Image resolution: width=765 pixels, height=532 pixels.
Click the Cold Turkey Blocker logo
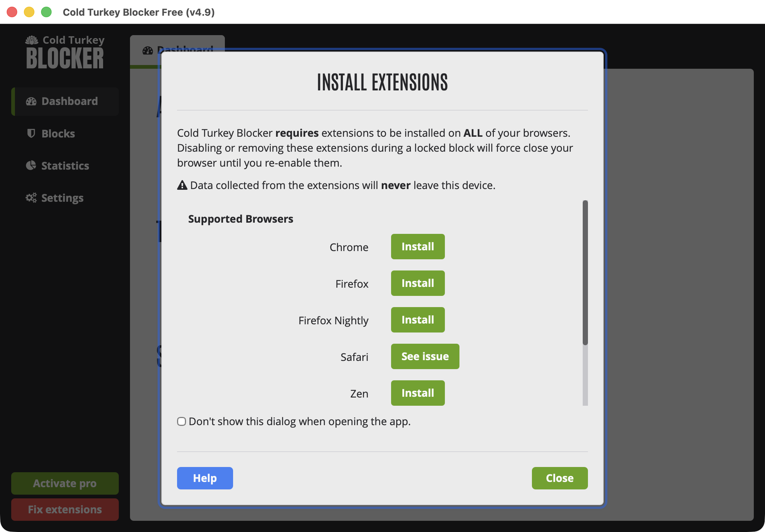(x=65, y=52)
